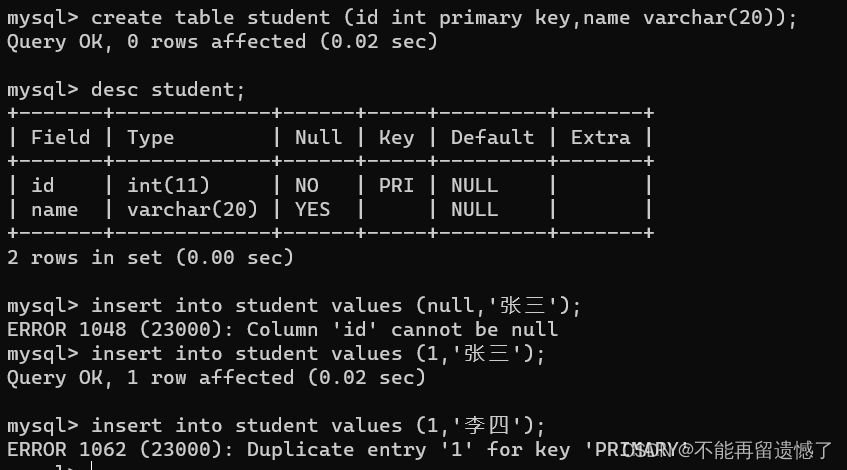This screenshot has height=470, width=847.
Task: Click the ERROR 1048 message line
Action: [282, 329]
